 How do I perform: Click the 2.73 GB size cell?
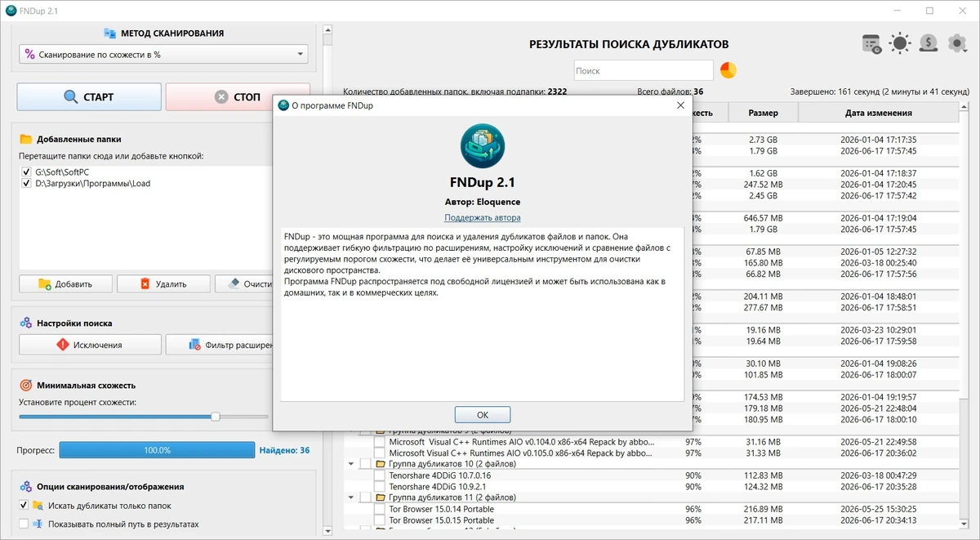pos(763,140)
